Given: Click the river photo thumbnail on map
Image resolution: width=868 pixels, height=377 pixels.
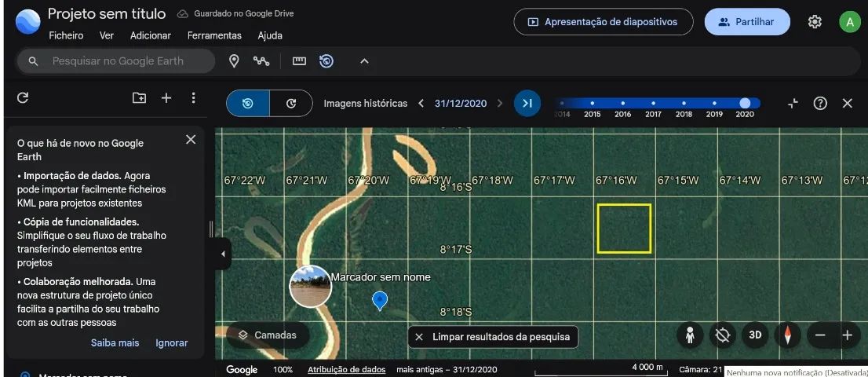Looking at the screenshot, I should [311, 286].
